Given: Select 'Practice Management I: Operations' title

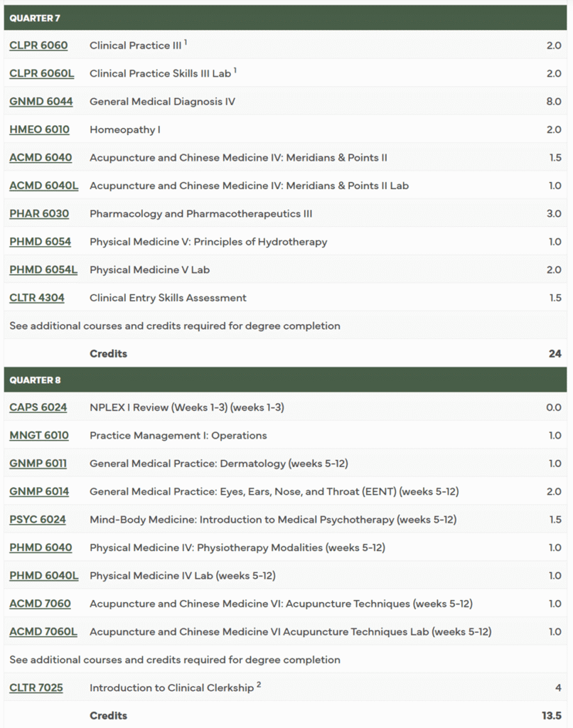Looking at the screenshot, I should [178, 436].
